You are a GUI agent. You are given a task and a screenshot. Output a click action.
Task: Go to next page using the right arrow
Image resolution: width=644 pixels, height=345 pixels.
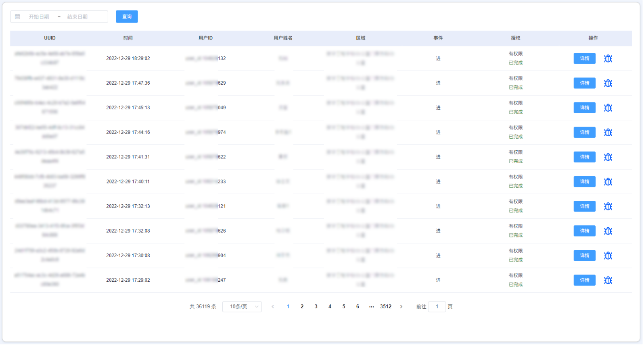[402, 307]
